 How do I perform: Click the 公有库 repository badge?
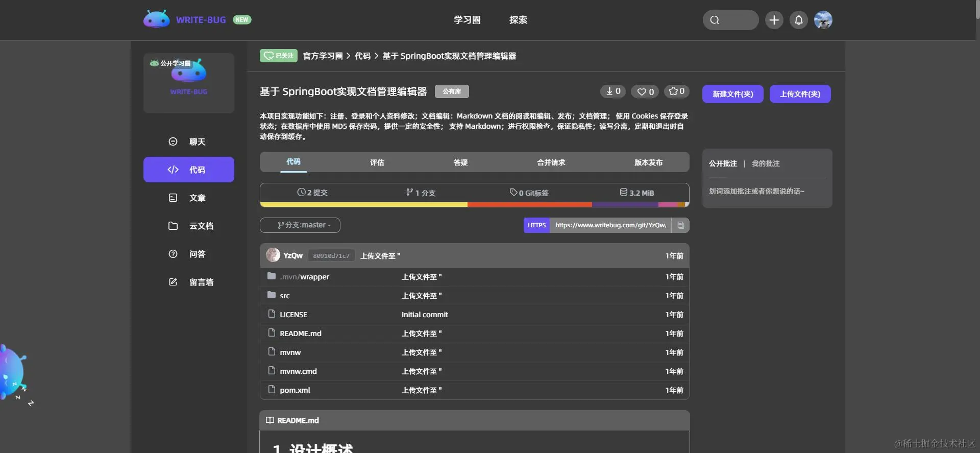coord(452,91)
